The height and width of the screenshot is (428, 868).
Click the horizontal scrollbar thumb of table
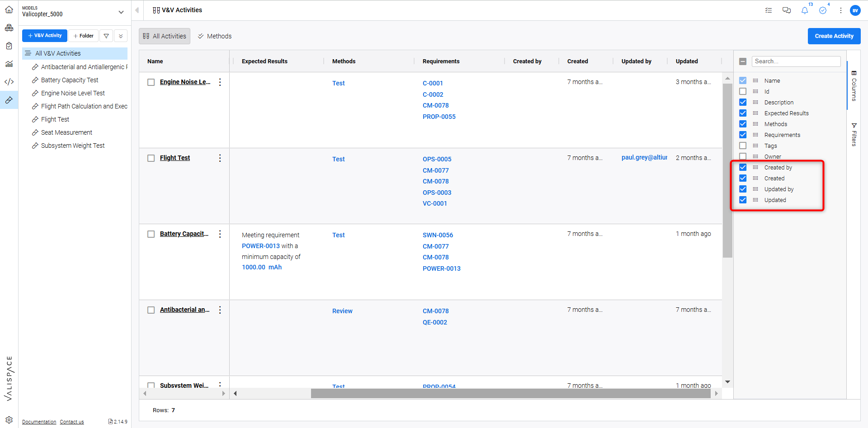(x=511, y=394)
